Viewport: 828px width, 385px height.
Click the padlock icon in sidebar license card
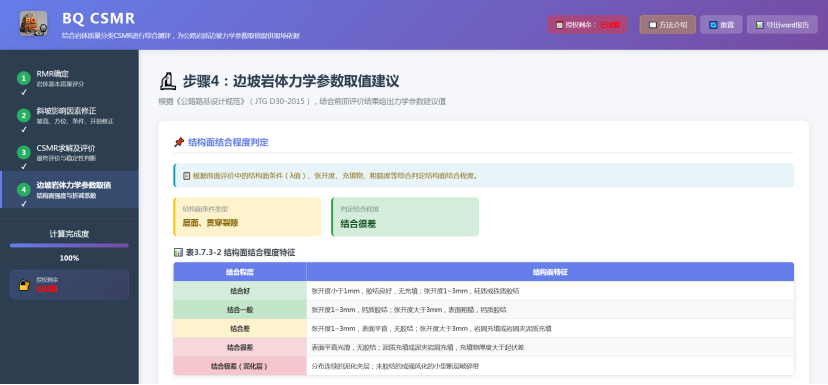tap(24, 285)
